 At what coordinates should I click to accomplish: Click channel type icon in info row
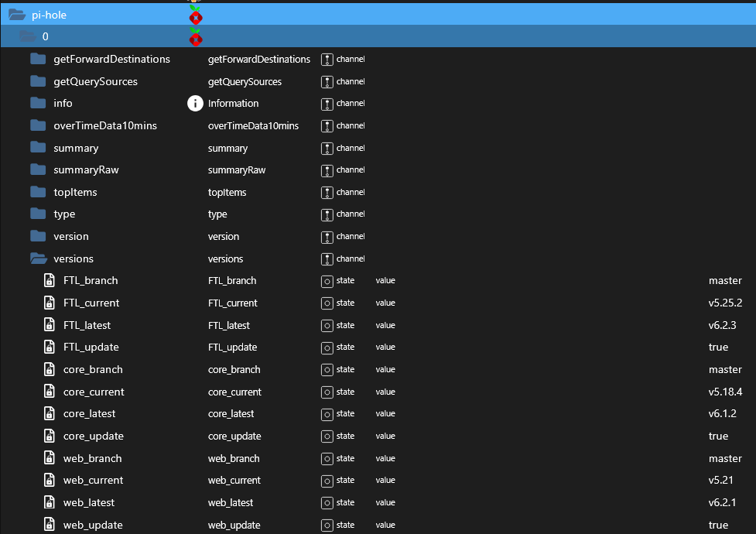point(327,104)
